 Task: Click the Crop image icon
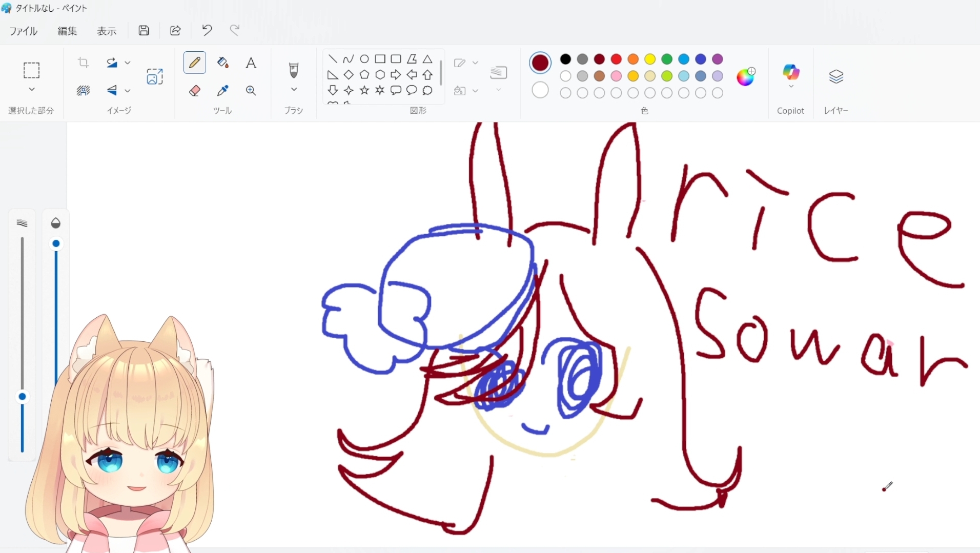point(83,63)
